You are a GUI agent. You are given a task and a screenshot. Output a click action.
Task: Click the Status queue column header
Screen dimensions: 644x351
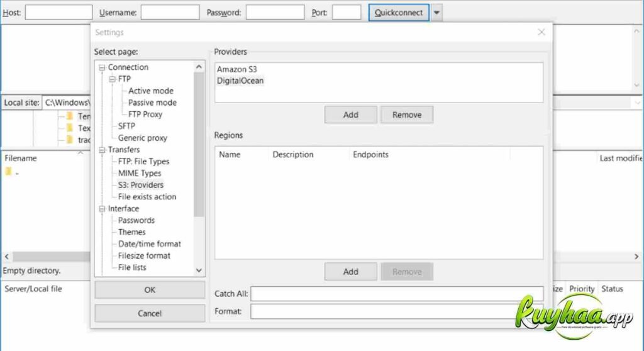[x=612, y=289]
